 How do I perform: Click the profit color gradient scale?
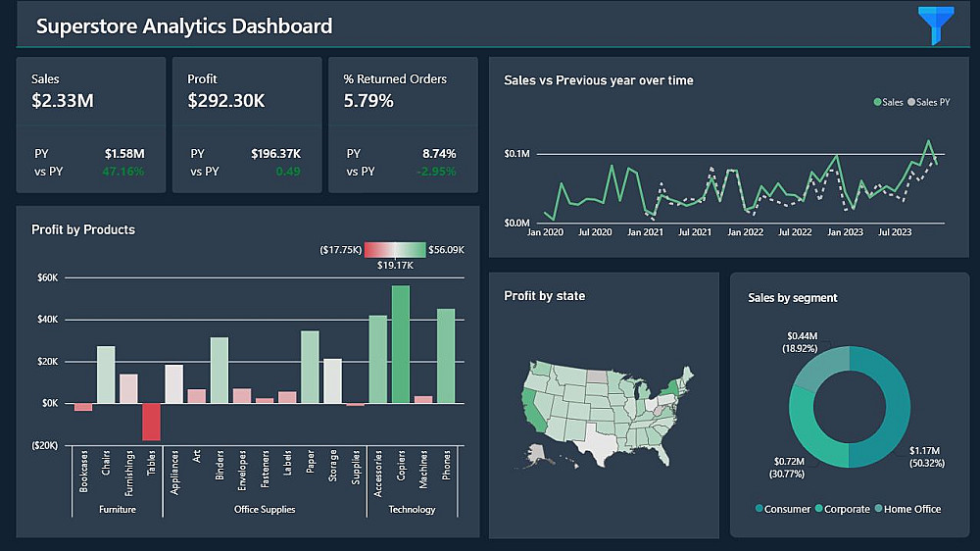pos(395,250)
